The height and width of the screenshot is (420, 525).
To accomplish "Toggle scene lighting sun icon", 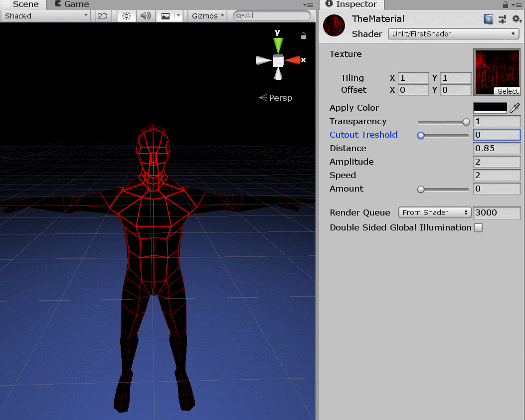I will click(126, 16).
